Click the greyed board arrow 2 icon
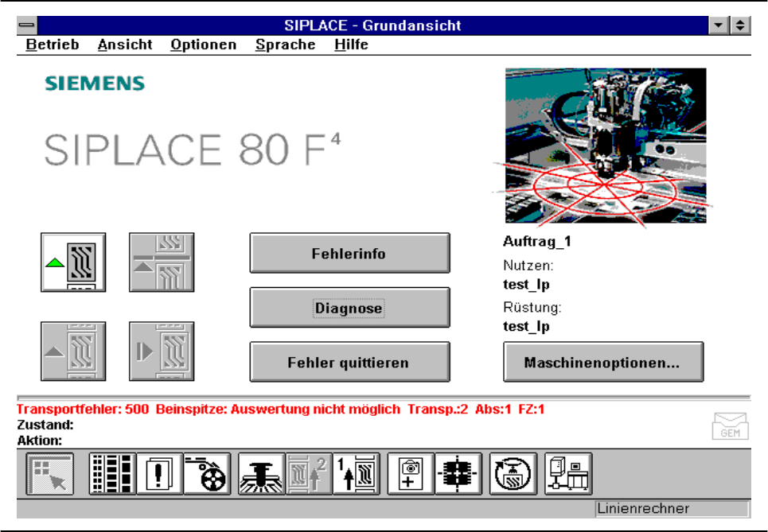The height and width of the screenshot is (532, 768). pos(309,474)
